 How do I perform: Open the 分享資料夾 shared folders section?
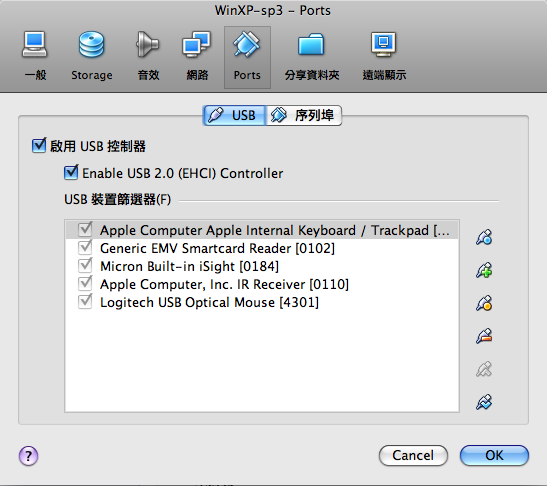[312, 57]
